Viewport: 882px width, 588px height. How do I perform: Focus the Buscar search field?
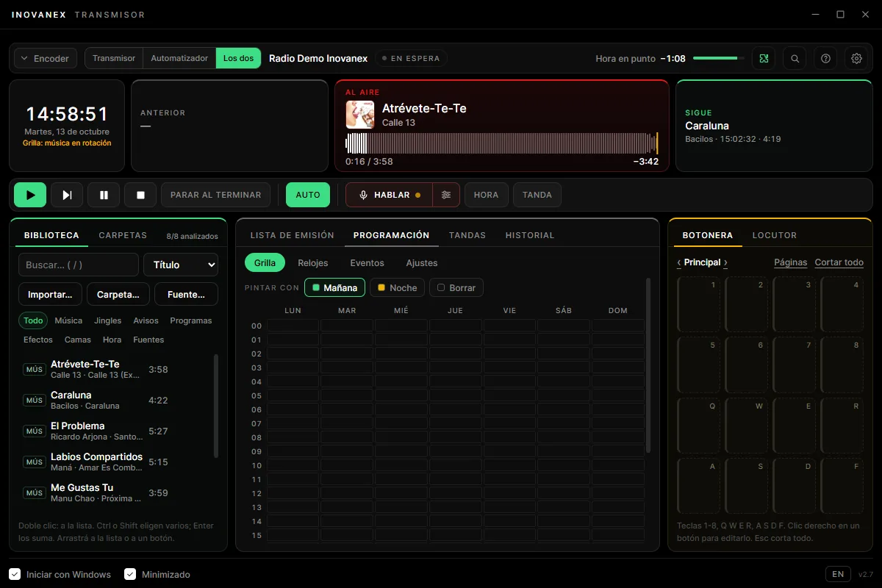click(79, 265)
